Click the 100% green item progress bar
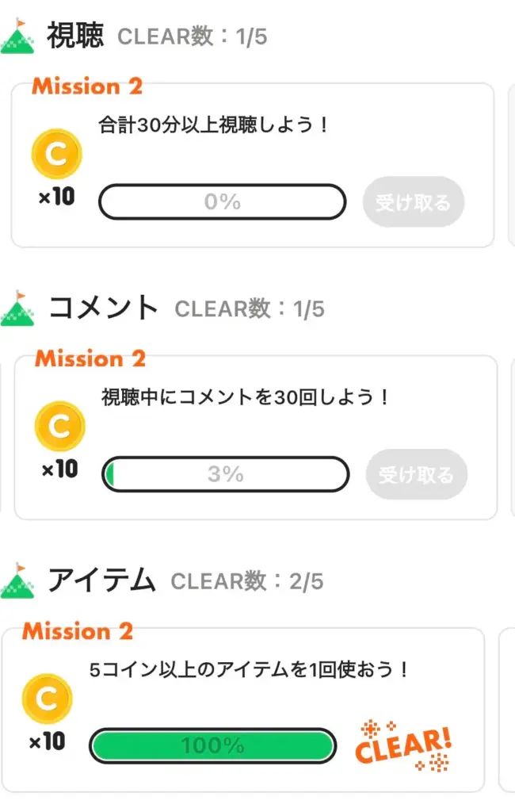Viewport: 515px width, 812px height. [212, 745]
